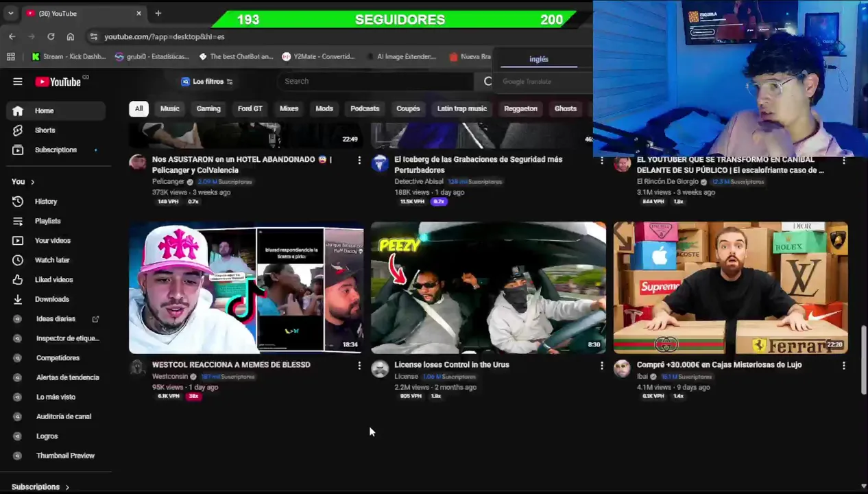Screen dimensions: 868x494
Task: Open the Ibai channel name link
Action: click(642, 377)
